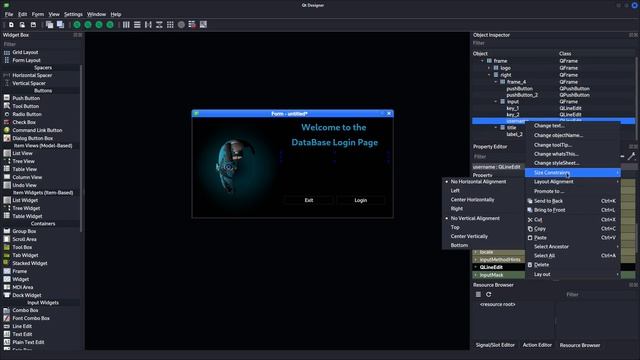Click the Send to Back toolbar icon

49,25
